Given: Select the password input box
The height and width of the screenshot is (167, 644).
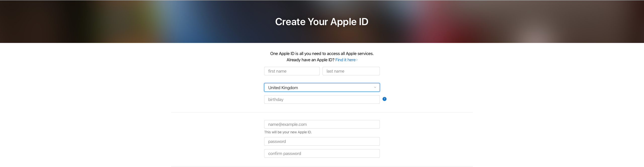Looking at the screenshot, I should point(322,141).
